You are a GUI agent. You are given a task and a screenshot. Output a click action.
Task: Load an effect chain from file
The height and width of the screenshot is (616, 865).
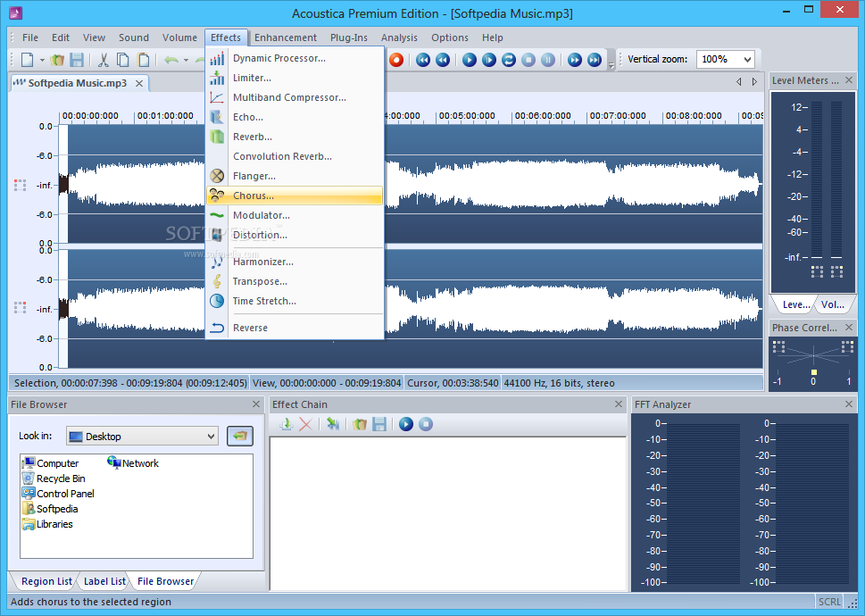(360, 424)
